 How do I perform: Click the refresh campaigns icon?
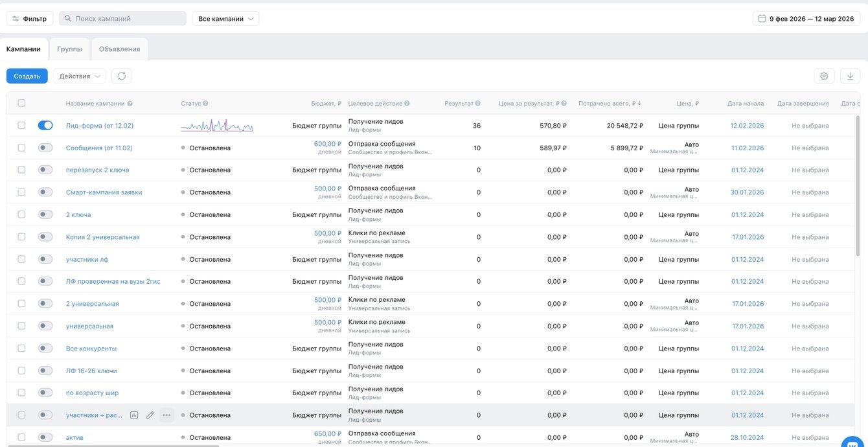[121, 76]
